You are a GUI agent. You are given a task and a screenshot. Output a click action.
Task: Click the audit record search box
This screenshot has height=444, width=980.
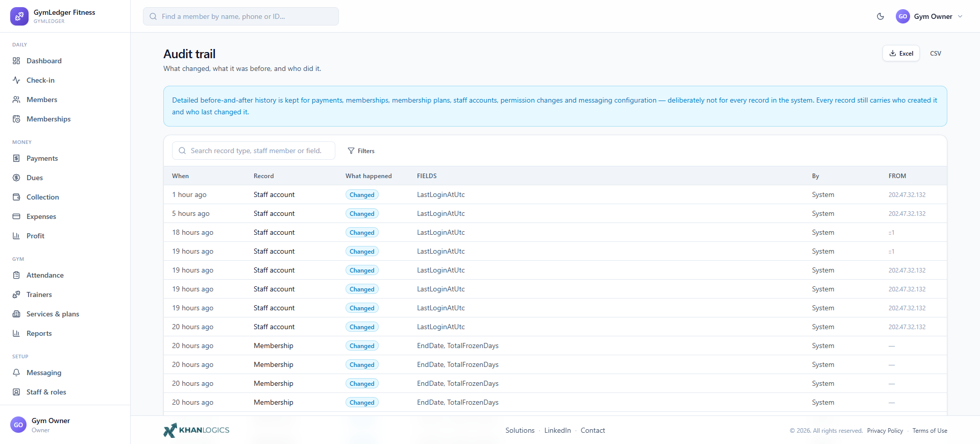point(254,151)
